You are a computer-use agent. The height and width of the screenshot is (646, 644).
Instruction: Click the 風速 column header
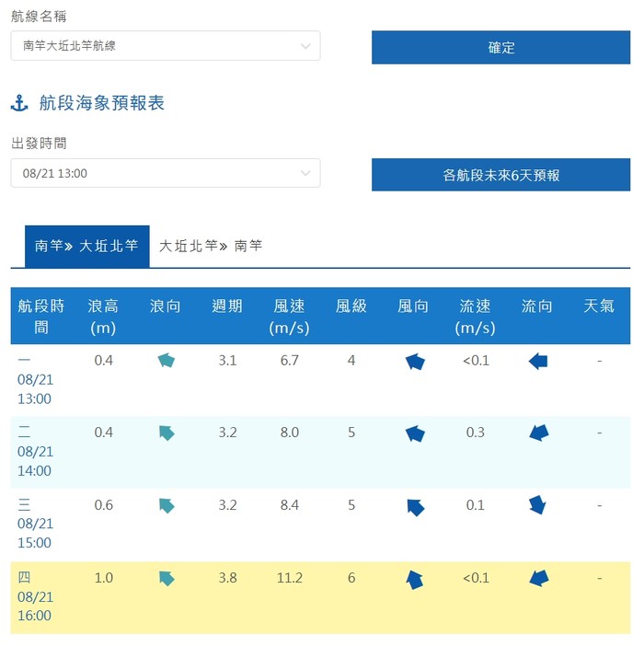(289, 316)
